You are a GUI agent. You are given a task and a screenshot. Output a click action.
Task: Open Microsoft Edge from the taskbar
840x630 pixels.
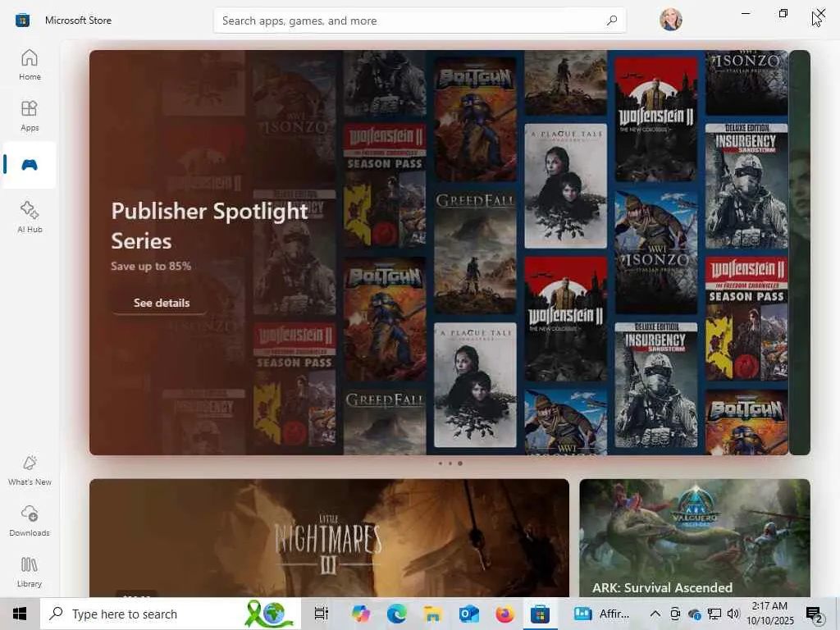[x=396, y=614]
